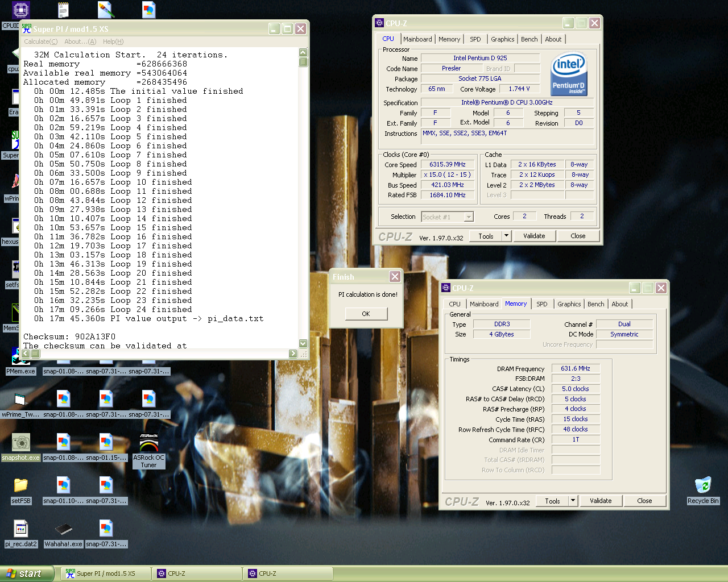Switch to Bench tab in CPU-Z timings window
This screenshot has width=728, height=582.
click(x=596, y=304)
